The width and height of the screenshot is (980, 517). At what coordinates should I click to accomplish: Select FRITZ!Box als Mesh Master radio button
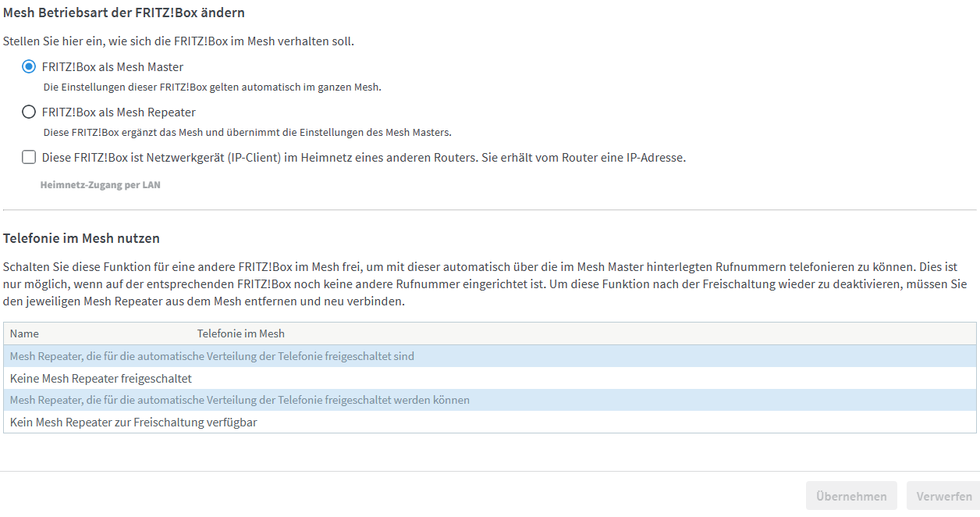[x=29, y=67]
